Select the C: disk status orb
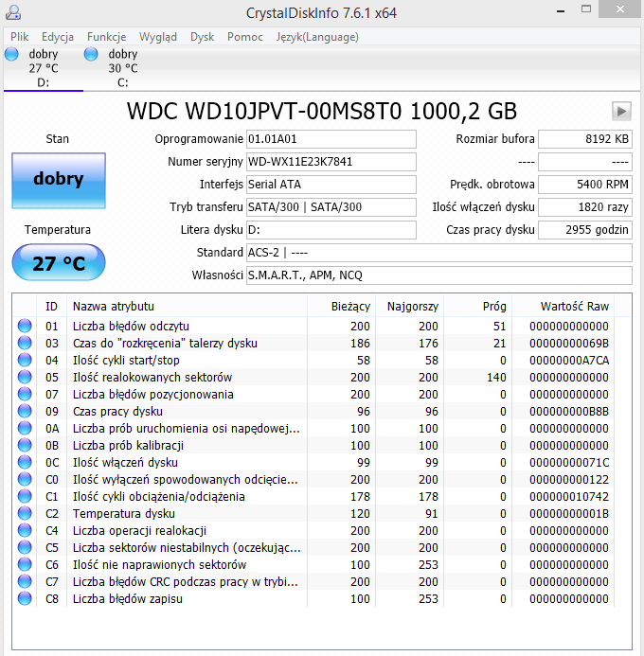This screenshot has width=644, height=656. point(91,54)
